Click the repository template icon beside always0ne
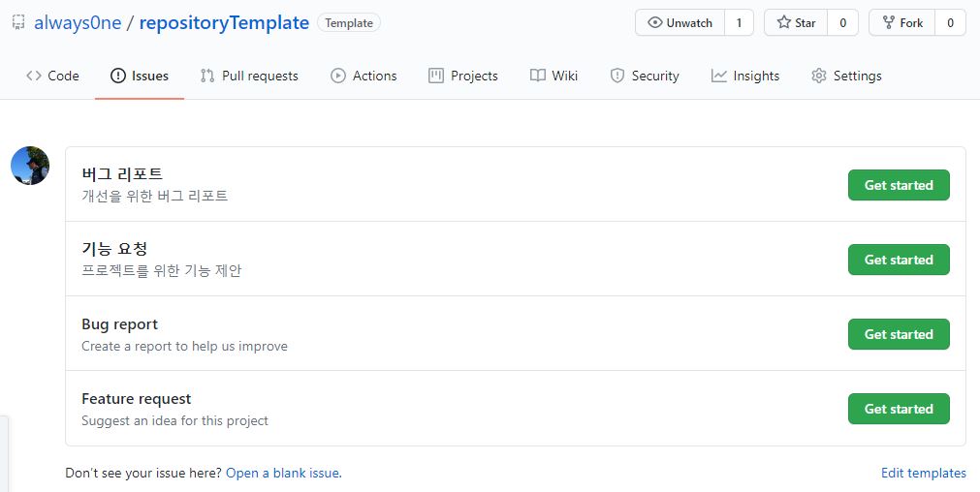The width and height of the screenshot is (980, 492). pyautogui.click(x=18, y=22)
